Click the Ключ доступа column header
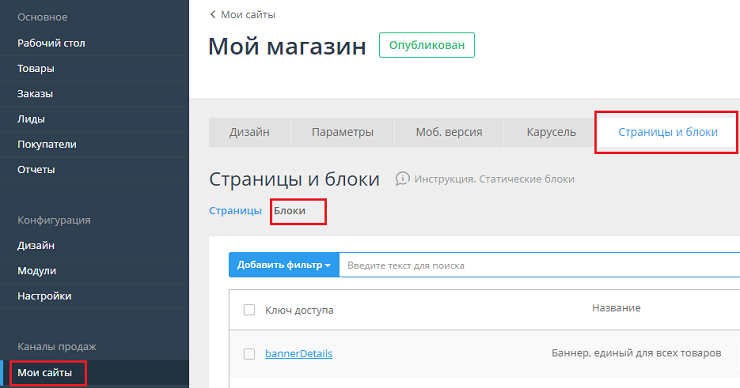This screenshot has width=740, height=388. pos(299,310)
